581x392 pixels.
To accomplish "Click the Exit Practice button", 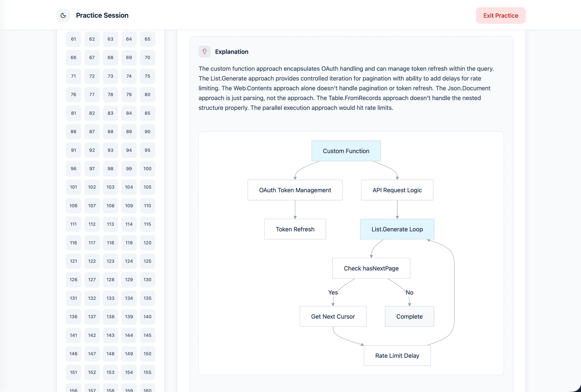I will 501,15.
